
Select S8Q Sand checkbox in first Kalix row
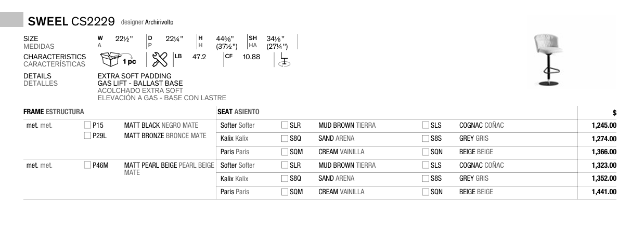[x=285, y=139]
